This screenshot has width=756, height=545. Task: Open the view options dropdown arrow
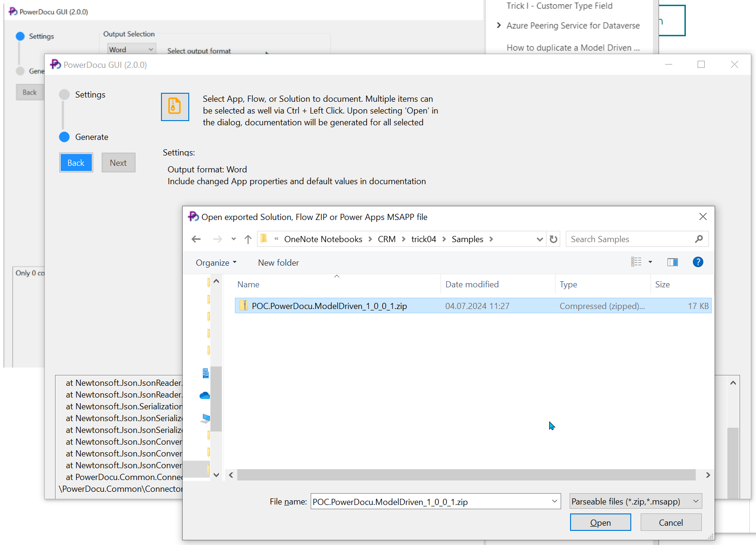(x=651, y=262)
